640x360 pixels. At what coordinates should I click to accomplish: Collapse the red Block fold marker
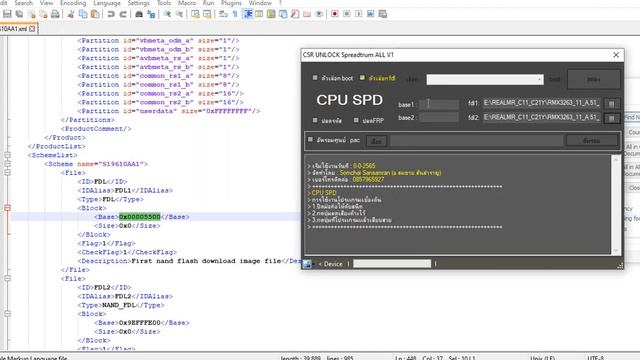[x=7, y=208]
